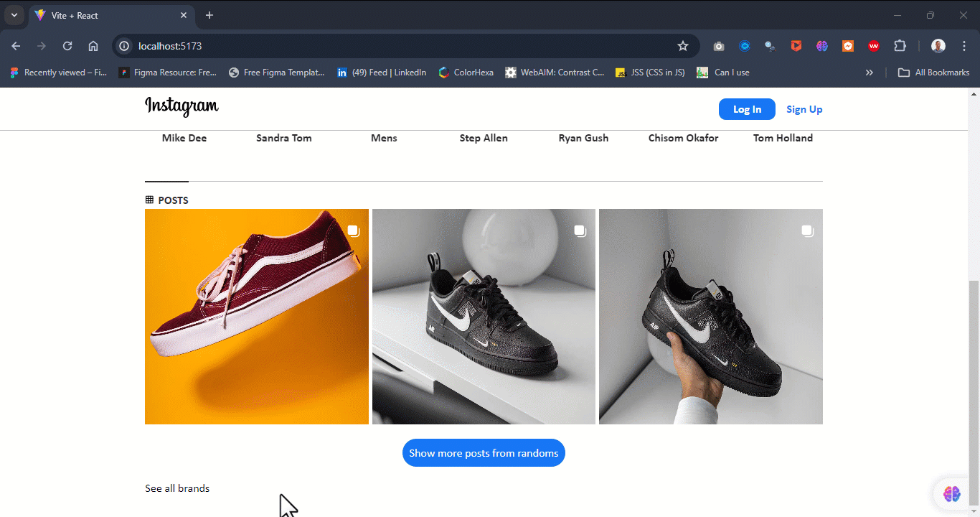The image size is (980, 517).
Task: Open the See all brands link
Action: point(177,488)
